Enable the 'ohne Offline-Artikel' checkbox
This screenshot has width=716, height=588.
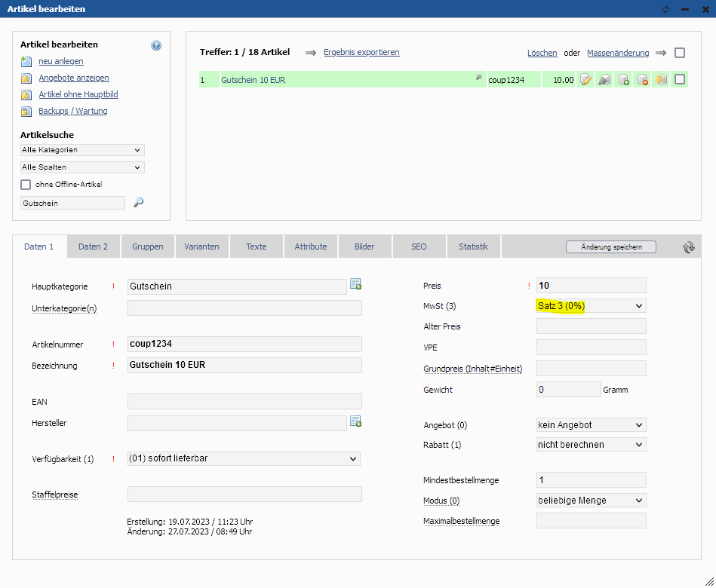pyautogui.click(x=26, y=185)
